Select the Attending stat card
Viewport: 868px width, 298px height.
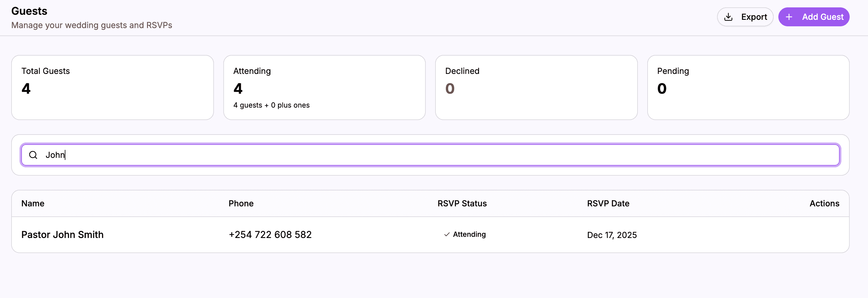(x=324, y=88)
